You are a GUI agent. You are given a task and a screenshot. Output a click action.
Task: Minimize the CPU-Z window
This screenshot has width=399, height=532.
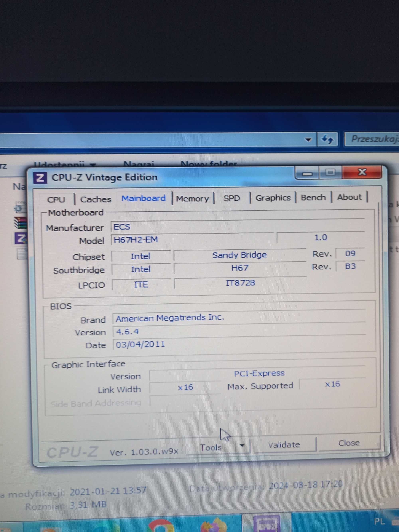click(x=307, y=173)
